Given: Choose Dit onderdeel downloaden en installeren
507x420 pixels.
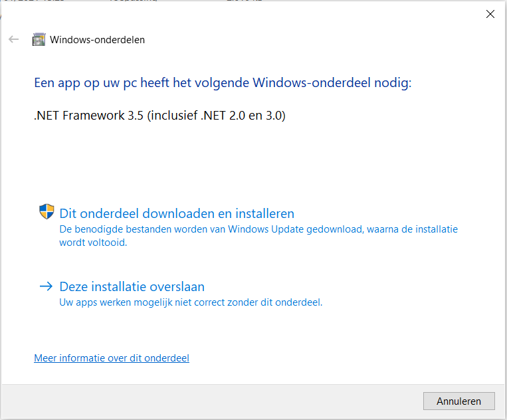Looking at the screenshot, I should (x=177, y=213).
